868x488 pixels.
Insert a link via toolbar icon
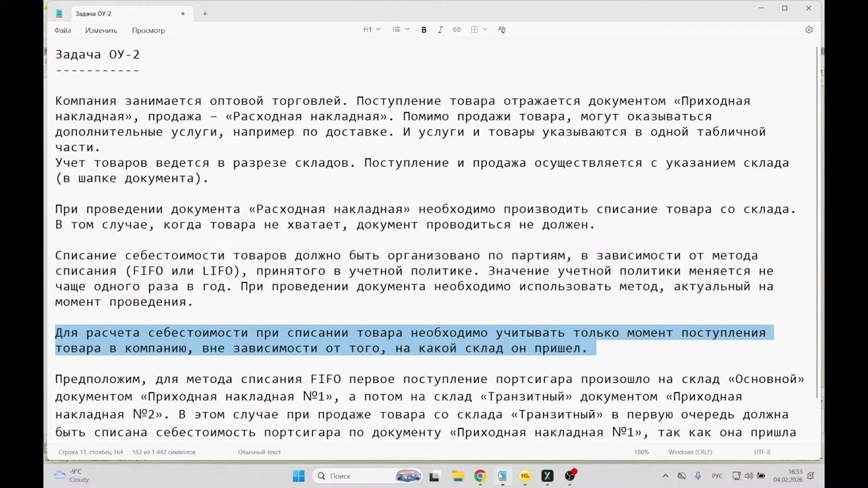coord(456,30)
